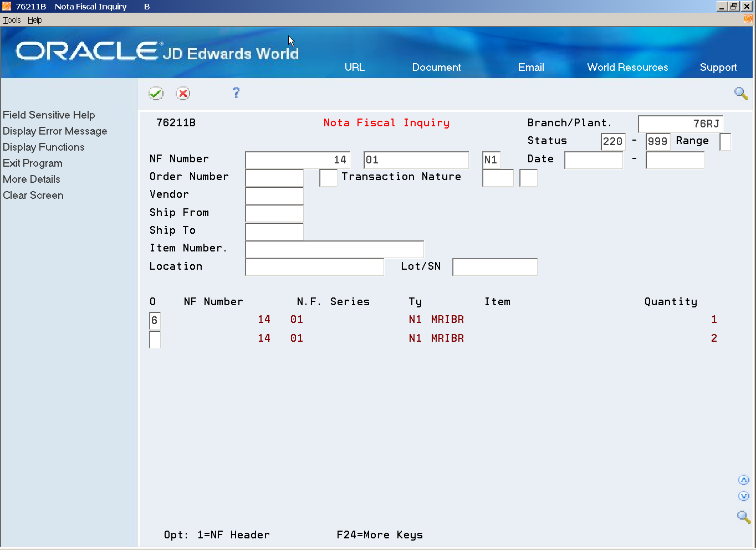Focus the Date to field
The width and height of the screenshot is (756, 550).
point(675,160)
